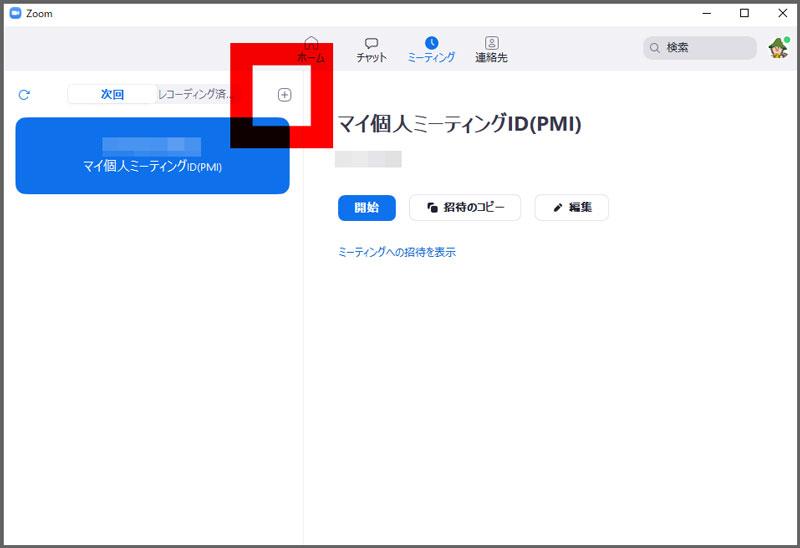Select the ミーティング tab
Image resolution: width=800 pixels, height=548 pixels.
(x=431, y=50)
